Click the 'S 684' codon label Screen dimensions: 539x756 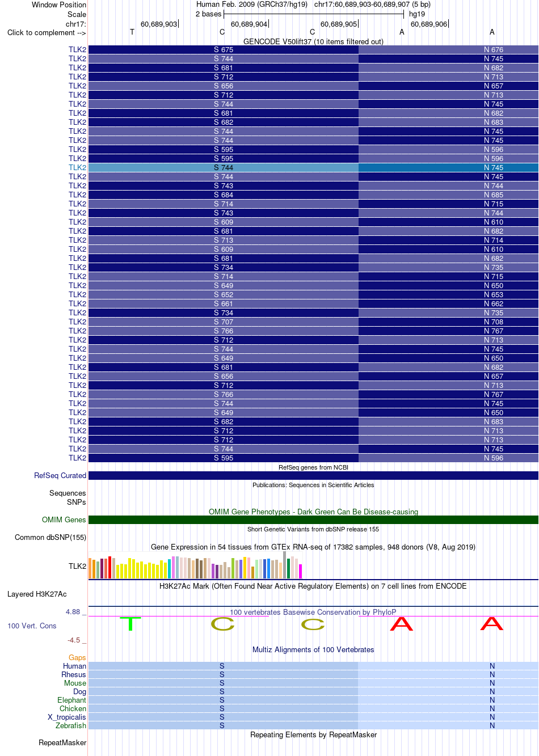pyautogui.click(x=224, y=195)
